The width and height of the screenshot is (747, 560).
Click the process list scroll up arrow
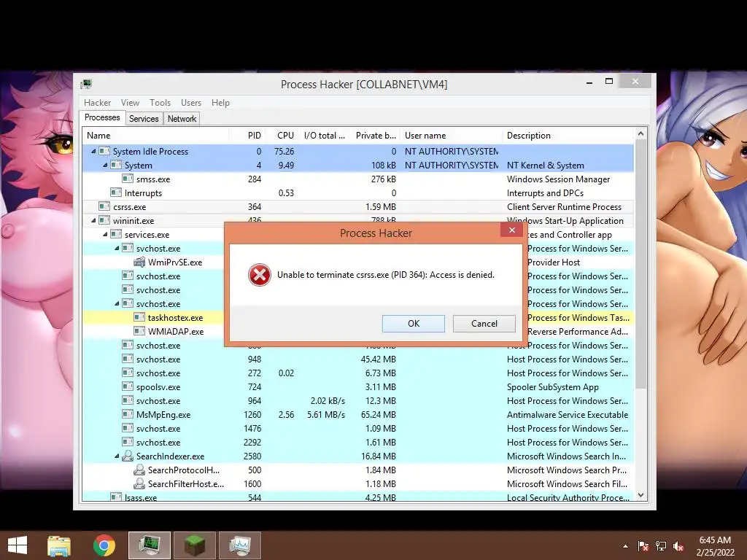click(640, 134)
